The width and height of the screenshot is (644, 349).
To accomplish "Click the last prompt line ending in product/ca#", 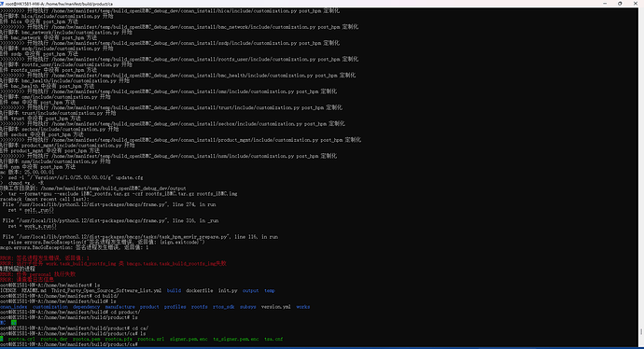I will coord(69,344).
